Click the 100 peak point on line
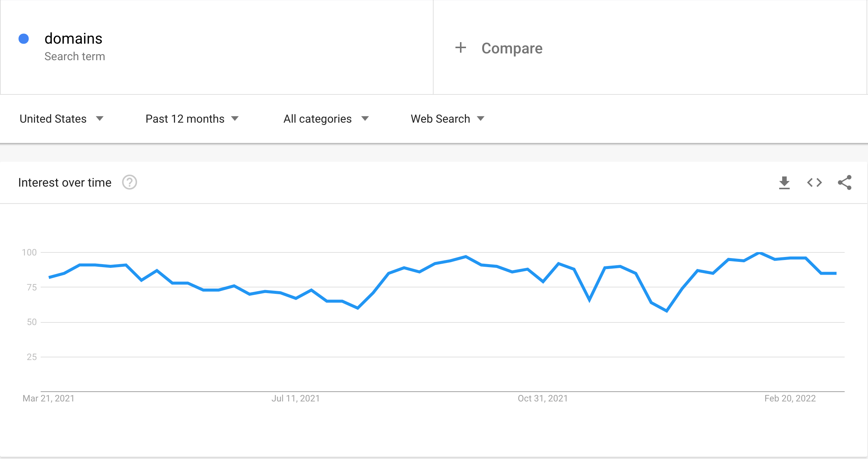Viewport: 868px width, 459px height. coord(760,253)
